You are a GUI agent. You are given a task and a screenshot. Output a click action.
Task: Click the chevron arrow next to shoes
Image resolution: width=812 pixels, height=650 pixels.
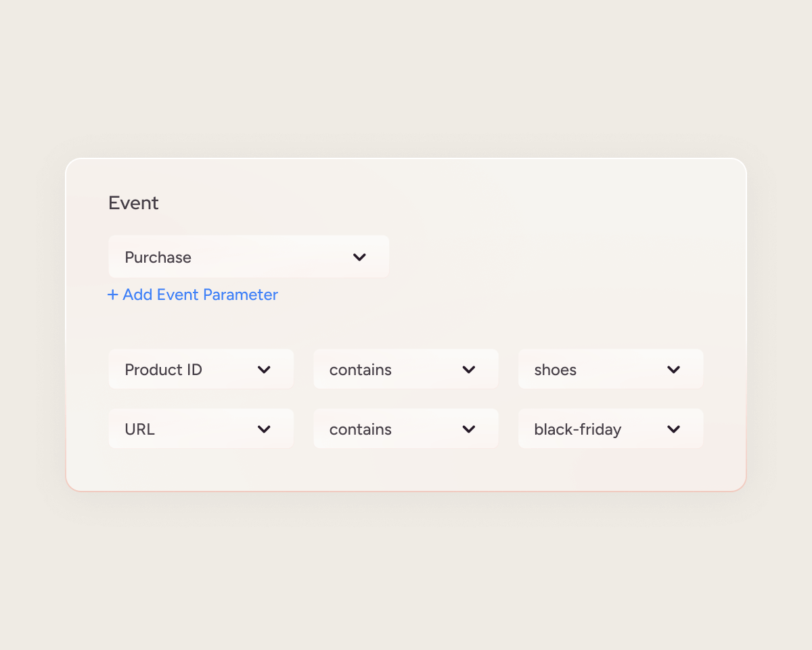click(673, 370)
